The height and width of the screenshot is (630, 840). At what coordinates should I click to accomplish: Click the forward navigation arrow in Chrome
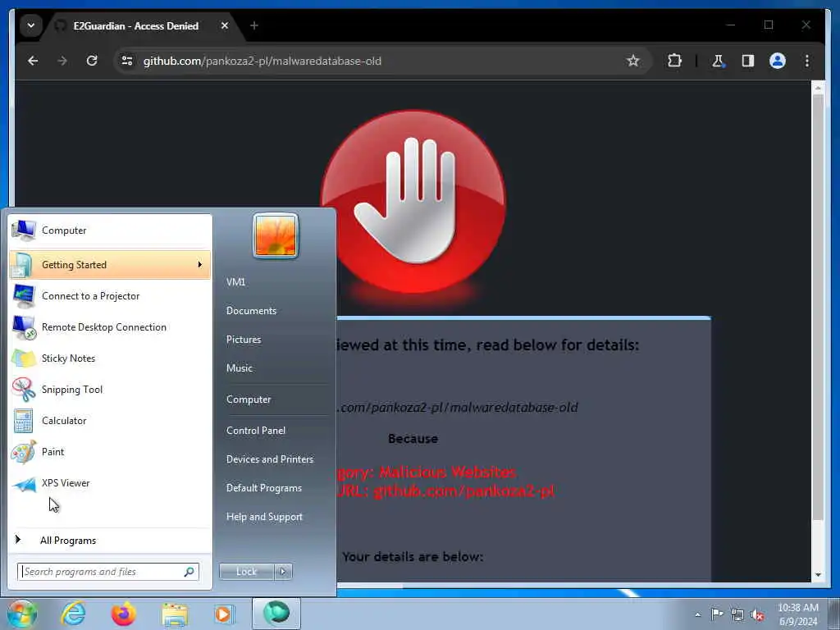click(62, 61)
